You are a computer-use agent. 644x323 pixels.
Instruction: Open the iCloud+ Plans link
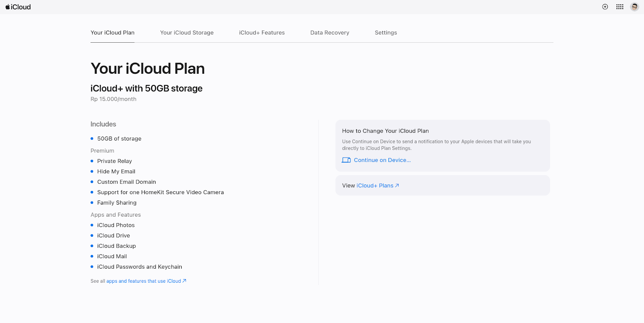(378, 186)
